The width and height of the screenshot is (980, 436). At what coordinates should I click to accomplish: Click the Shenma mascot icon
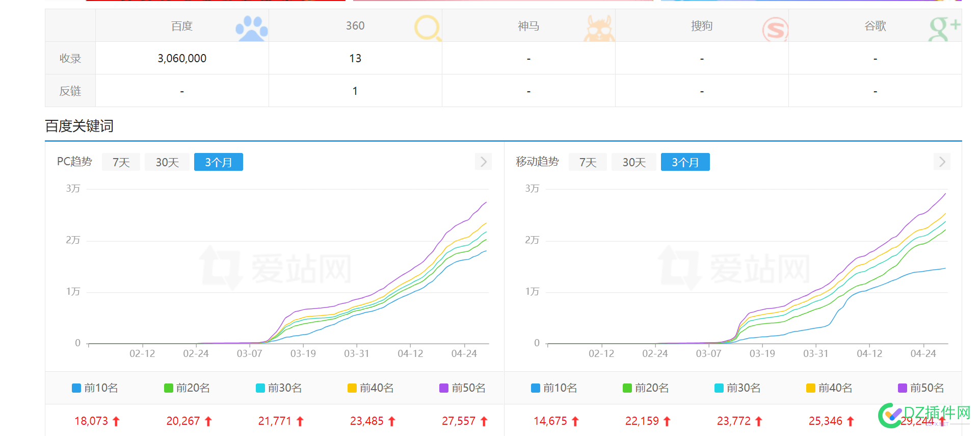(599, 29)
